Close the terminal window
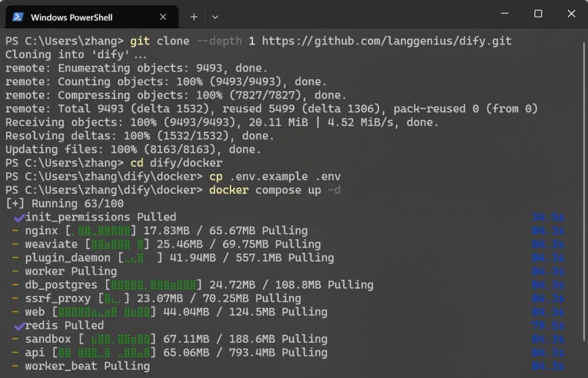Viewport: 588px width, 378px height. pos(571,14)
